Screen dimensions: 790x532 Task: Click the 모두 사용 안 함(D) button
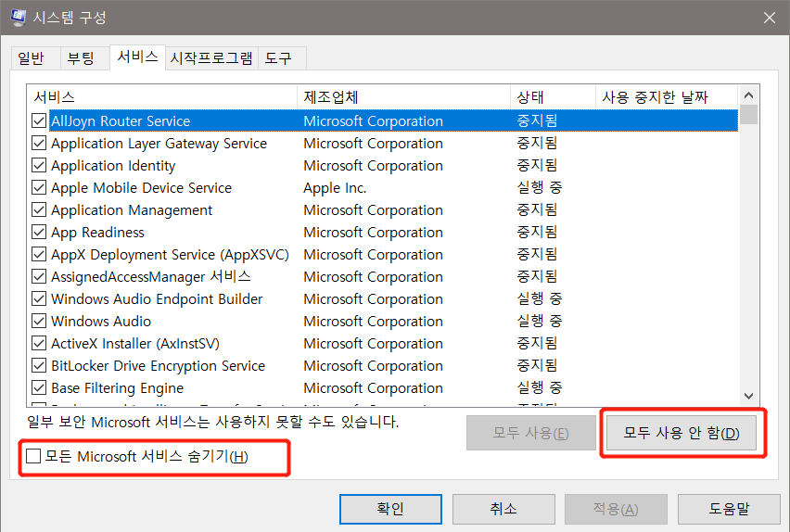(682, 433)
